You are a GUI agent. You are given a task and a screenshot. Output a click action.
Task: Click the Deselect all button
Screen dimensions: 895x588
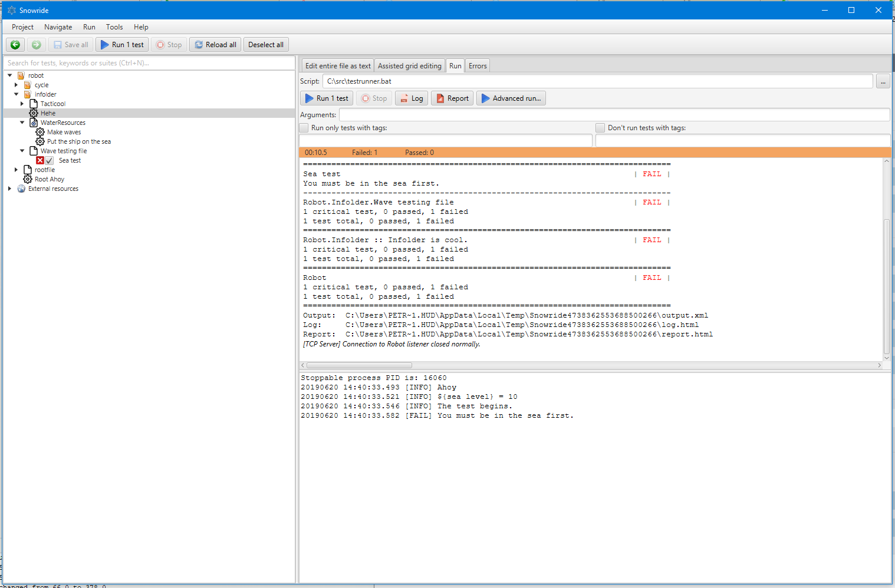coord(266,45)
